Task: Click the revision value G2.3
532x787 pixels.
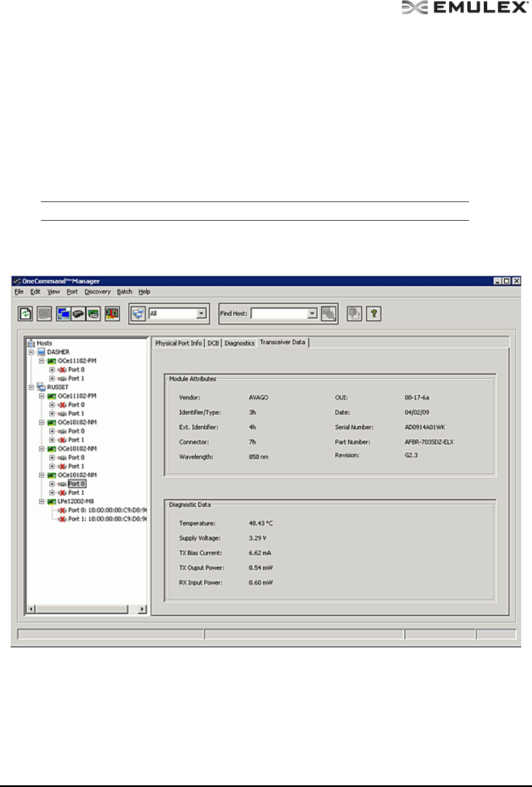Action: (411, 455)
